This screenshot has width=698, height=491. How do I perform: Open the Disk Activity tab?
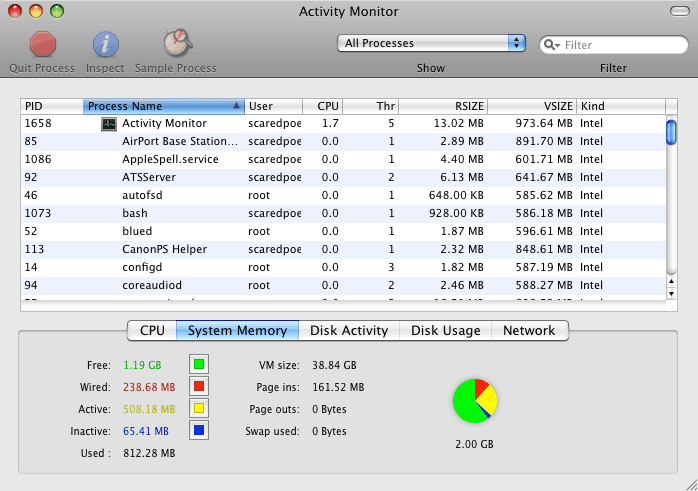[349, 330]
